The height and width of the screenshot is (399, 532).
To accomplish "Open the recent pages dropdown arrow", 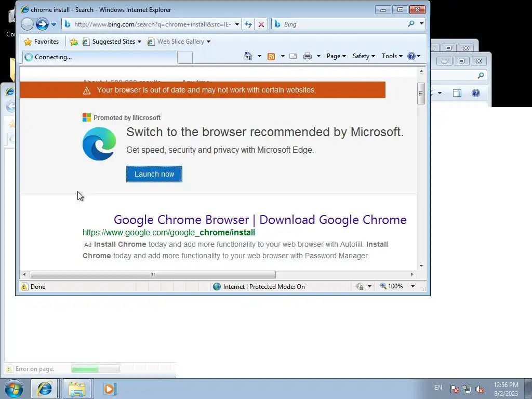I will pyautogui.click(x=54, y=24).
